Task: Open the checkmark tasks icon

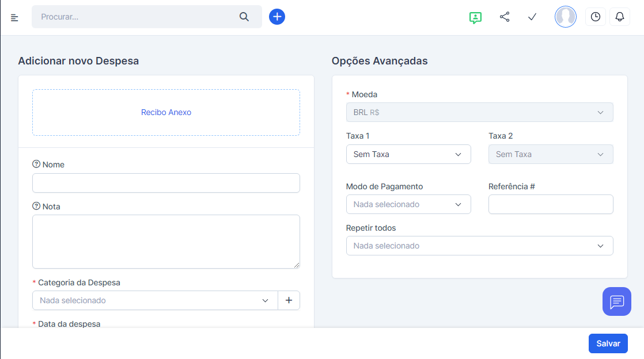Action: [x=532, y=17]
